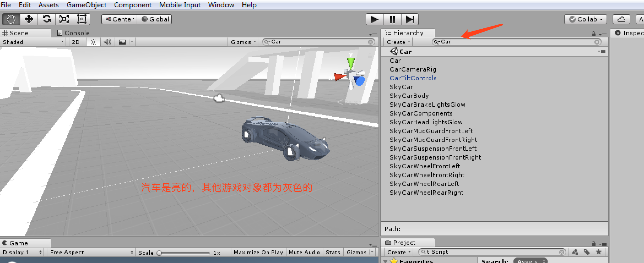Open the Create menu in the Hierarchy
The image size is (644, 263).
point(397,42)
